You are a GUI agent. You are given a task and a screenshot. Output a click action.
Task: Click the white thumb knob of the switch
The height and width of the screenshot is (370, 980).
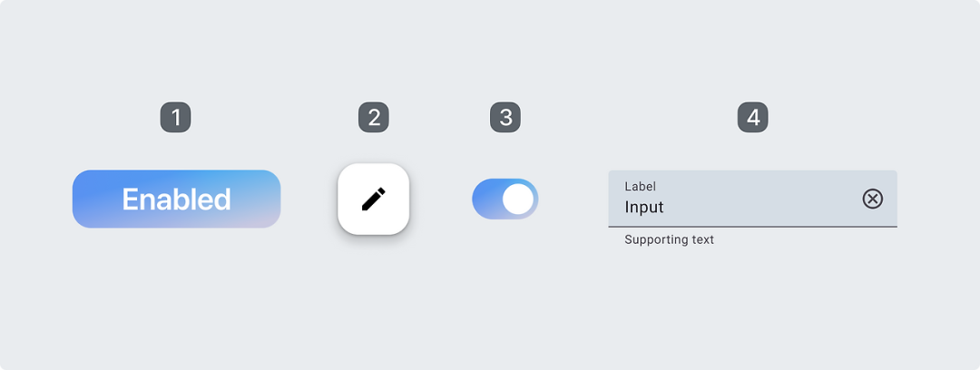[518, 200]
